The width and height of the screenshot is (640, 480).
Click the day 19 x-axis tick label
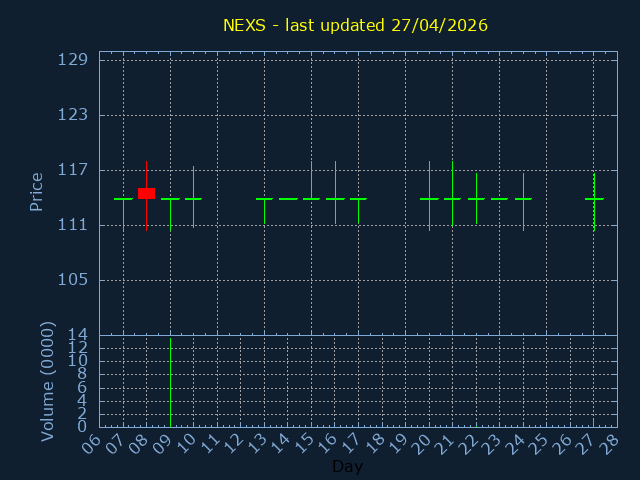(398, 443)
